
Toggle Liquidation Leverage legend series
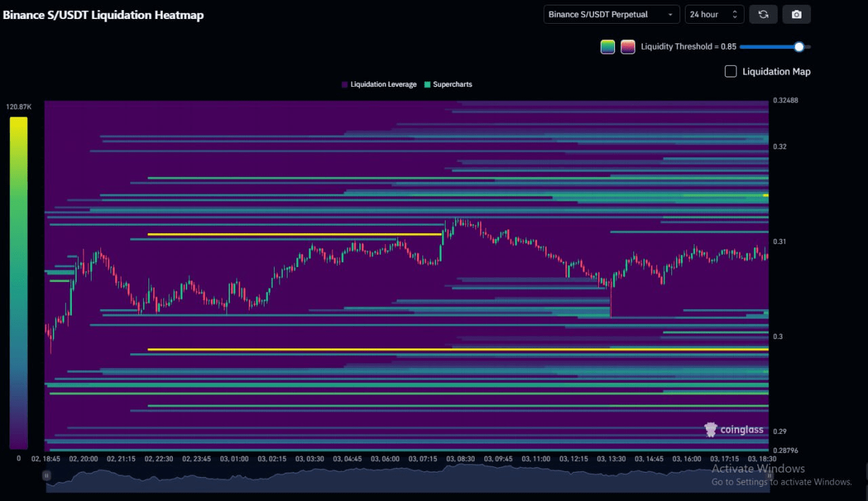[x=379, y=85]
